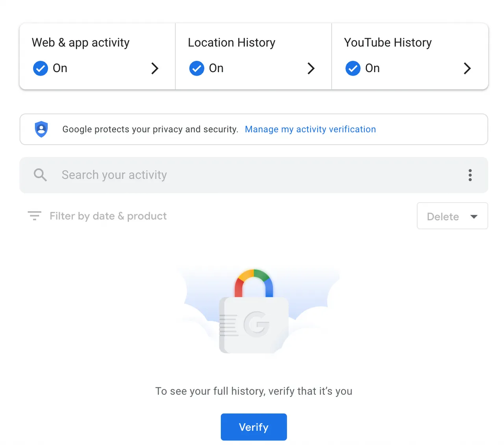Screen dimensions: 504x445
Task: Select the Location History heading
Action: point(232,43)
